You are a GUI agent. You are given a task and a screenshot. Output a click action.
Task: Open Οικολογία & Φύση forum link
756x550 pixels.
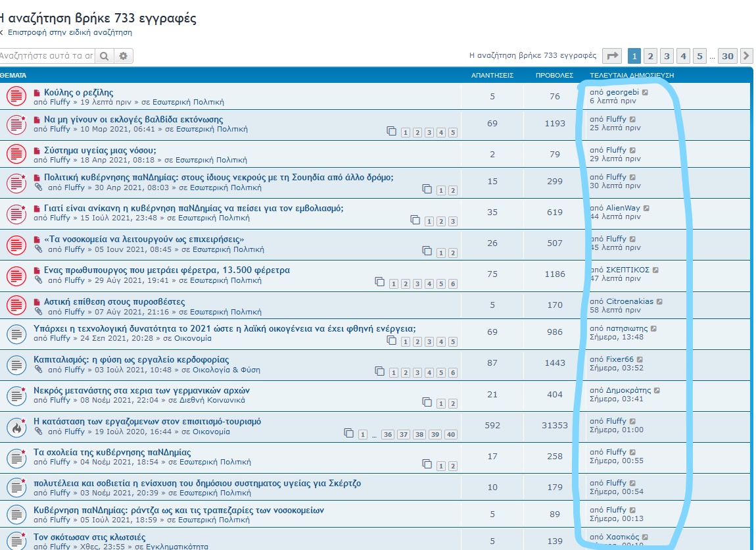(x=226, y=370)
